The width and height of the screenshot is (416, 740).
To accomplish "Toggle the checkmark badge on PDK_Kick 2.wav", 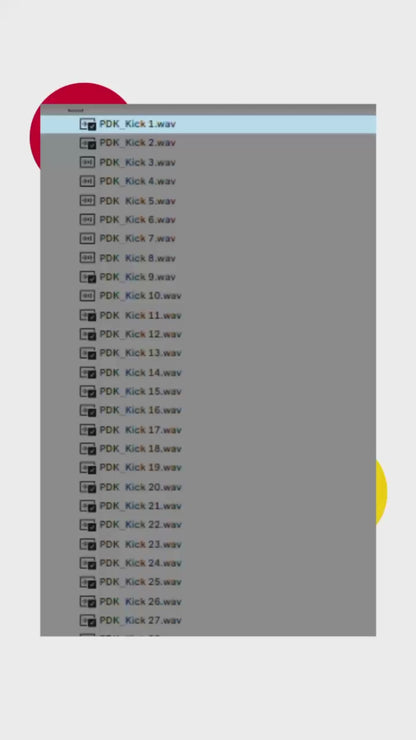I will (x=92, y=145).
